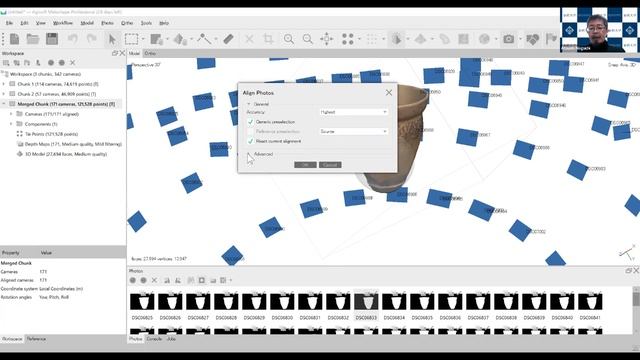Click the Undo arrow in toolbar
Image resolution: width=640 pixels, height=360 pixels.
pos(73,39)
